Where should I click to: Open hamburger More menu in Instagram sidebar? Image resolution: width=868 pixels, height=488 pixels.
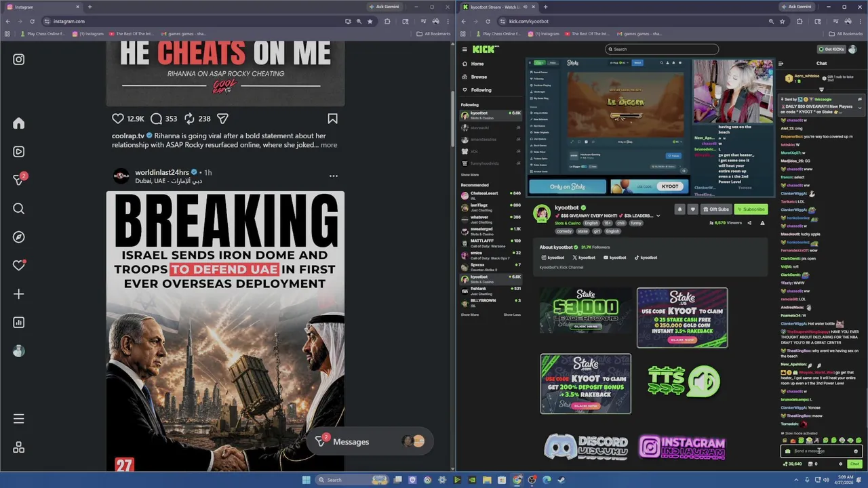19,419
